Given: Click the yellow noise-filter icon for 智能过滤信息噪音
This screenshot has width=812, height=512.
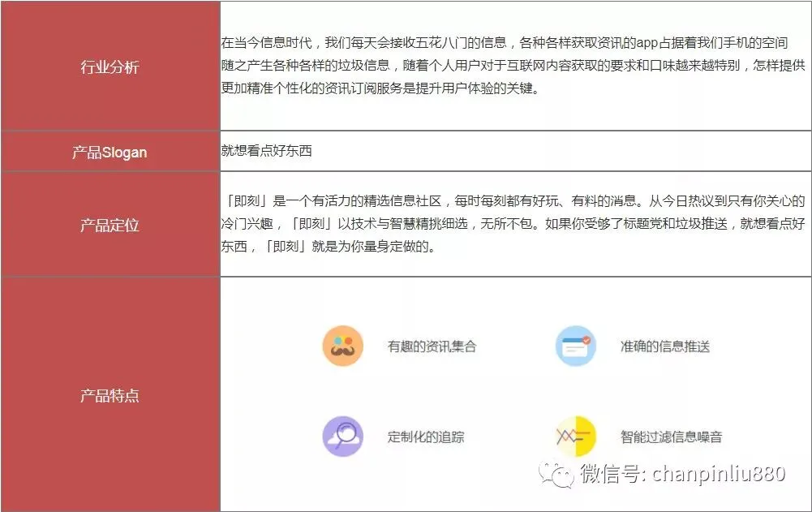Looking at the screenshot, I should click(576, 437).
